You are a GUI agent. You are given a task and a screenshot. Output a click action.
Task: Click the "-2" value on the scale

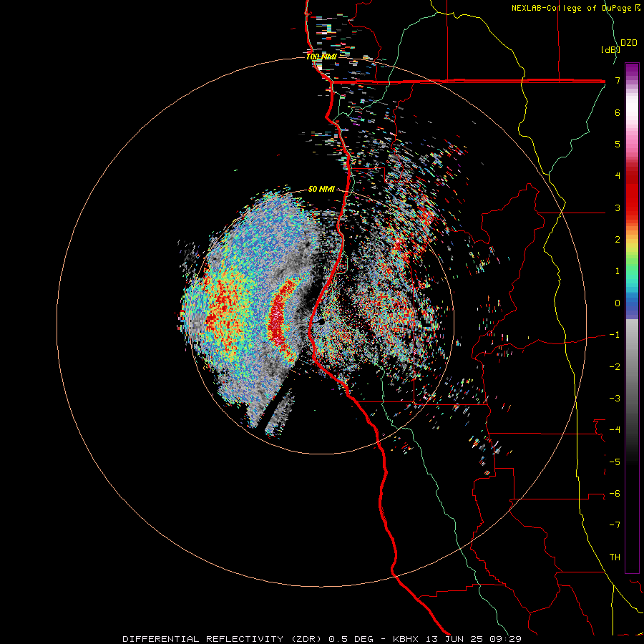pyautogui.click(x=615, y=367)
